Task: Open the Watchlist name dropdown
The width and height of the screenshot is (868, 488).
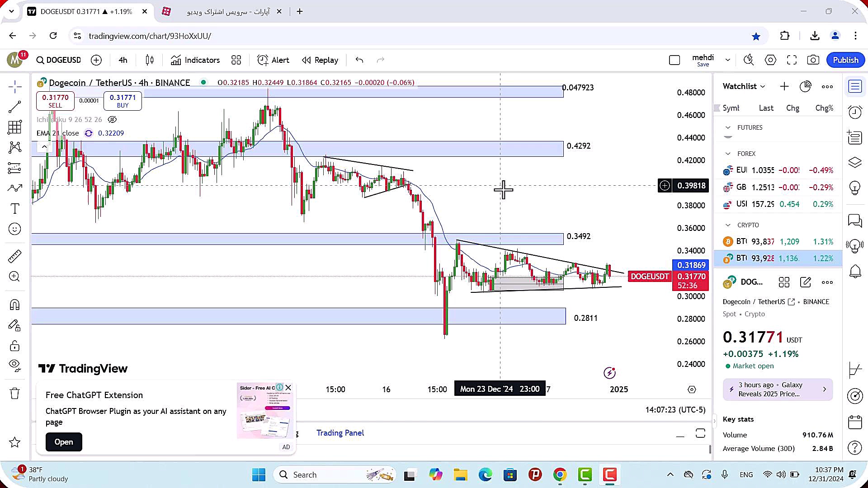Action: [x=744, y=86]
